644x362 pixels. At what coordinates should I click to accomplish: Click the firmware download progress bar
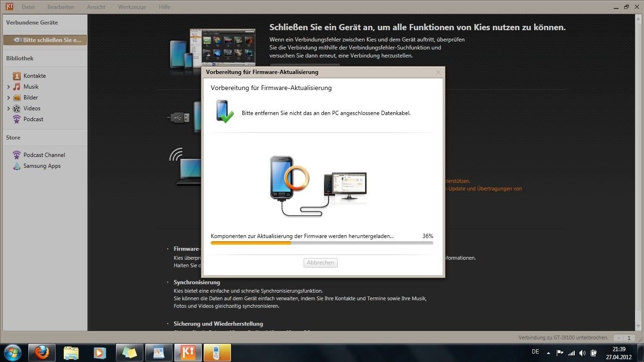[x=322, y=243]
